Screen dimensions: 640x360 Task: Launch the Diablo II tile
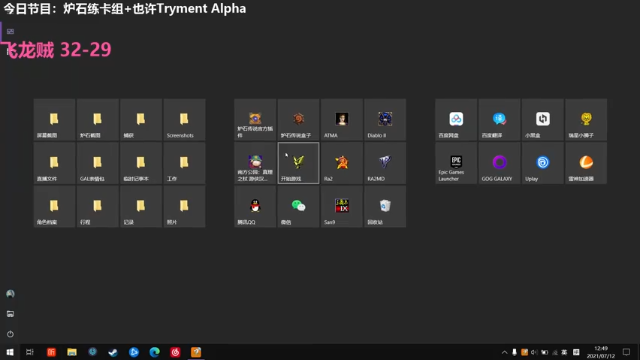pyautogui.click(x=385, y=120)
